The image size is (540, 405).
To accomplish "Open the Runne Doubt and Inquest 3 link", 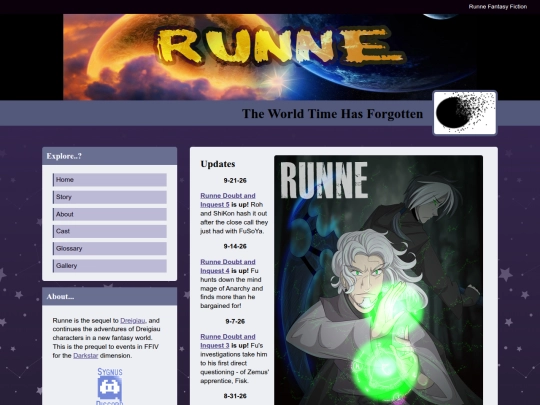I will tap(228, 341).
